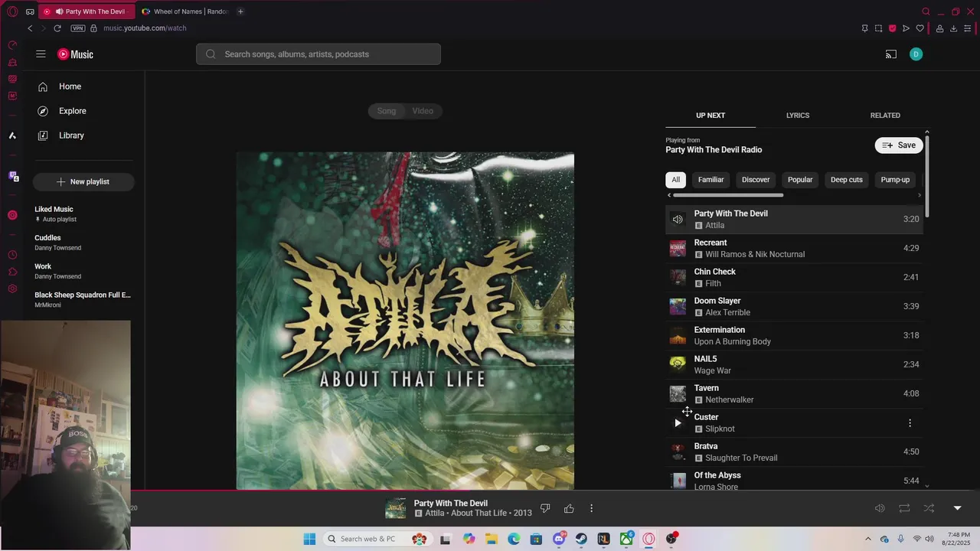Select Of the Abyss by Lorna Shore

(794, 480)
